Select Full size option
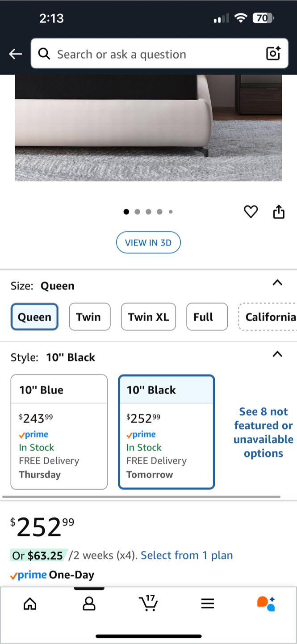The image size is (297, 644). [207, 317]
